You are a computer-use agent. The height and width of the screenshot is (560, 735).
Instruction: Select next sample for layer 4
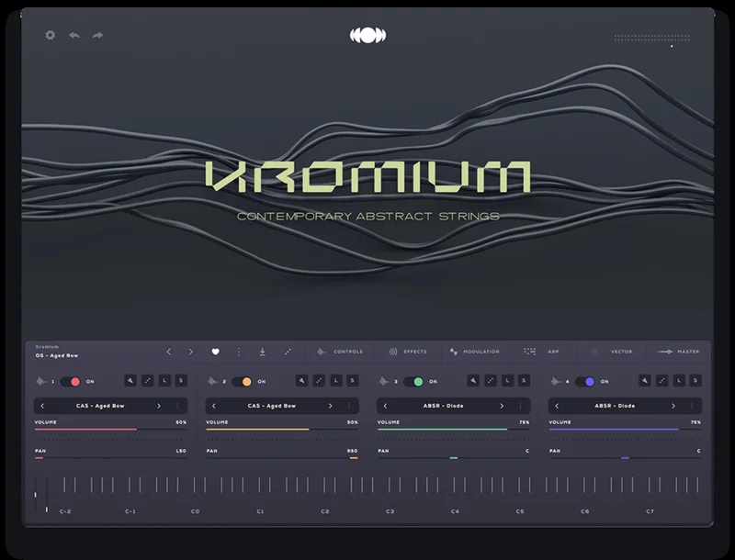[x=673, y=406]
